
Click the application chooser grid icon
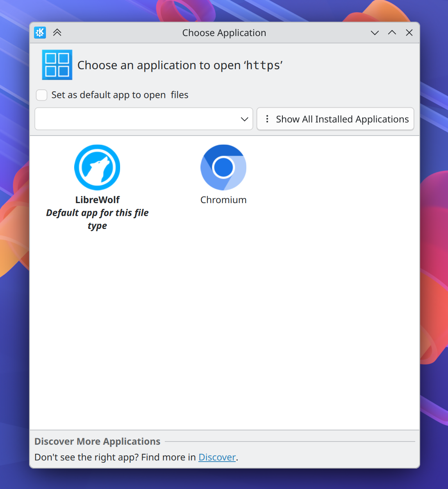[57, 65]
